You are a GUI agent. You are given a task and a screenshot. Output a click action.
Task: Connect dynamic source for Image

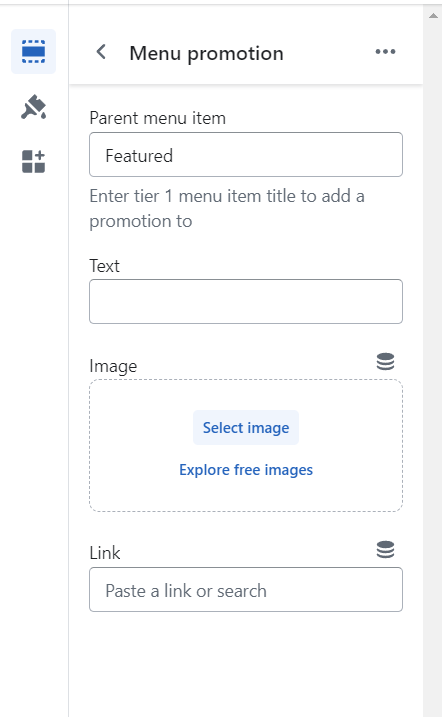pyautogui.click(x=385, y=361)
